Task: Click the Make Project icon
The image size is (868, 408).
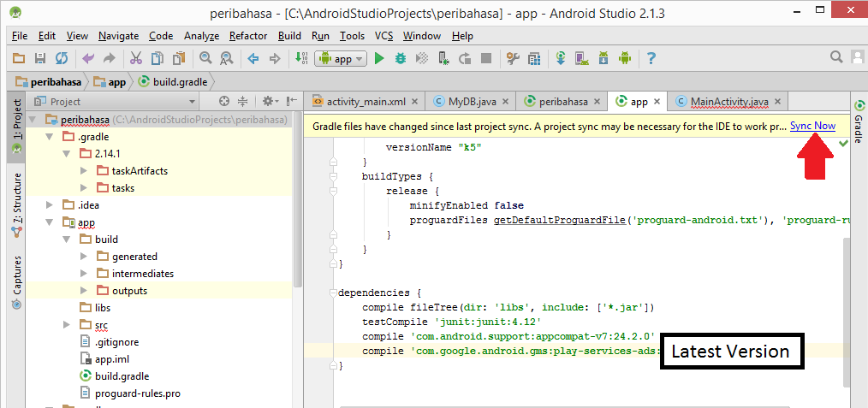Action: click(x=301, y=58)
